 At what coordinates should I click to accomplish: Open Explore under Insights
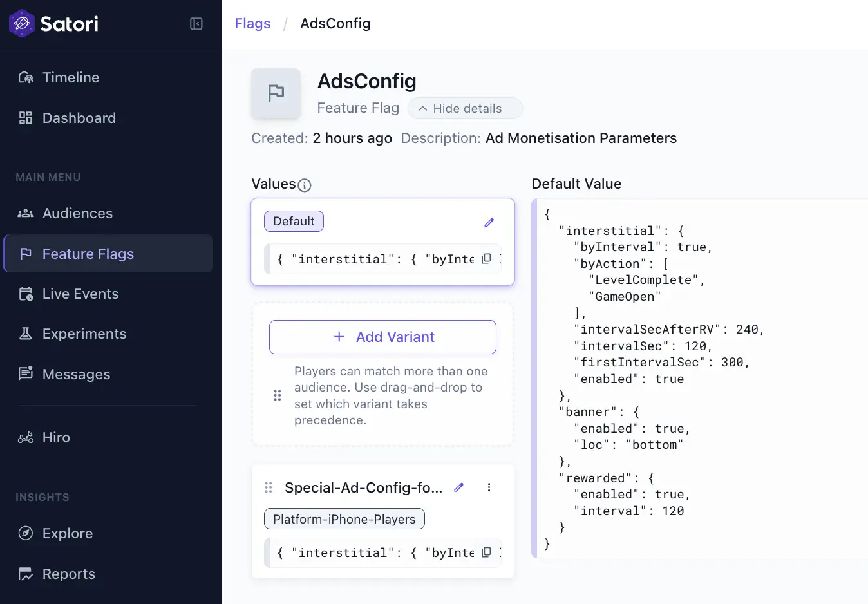[x=67, y=533]
